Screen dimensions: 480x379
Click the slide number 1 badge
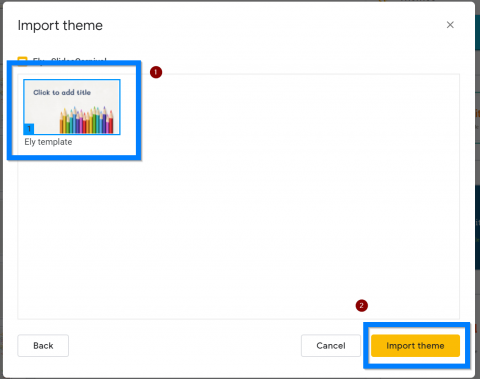click(29, 129)
